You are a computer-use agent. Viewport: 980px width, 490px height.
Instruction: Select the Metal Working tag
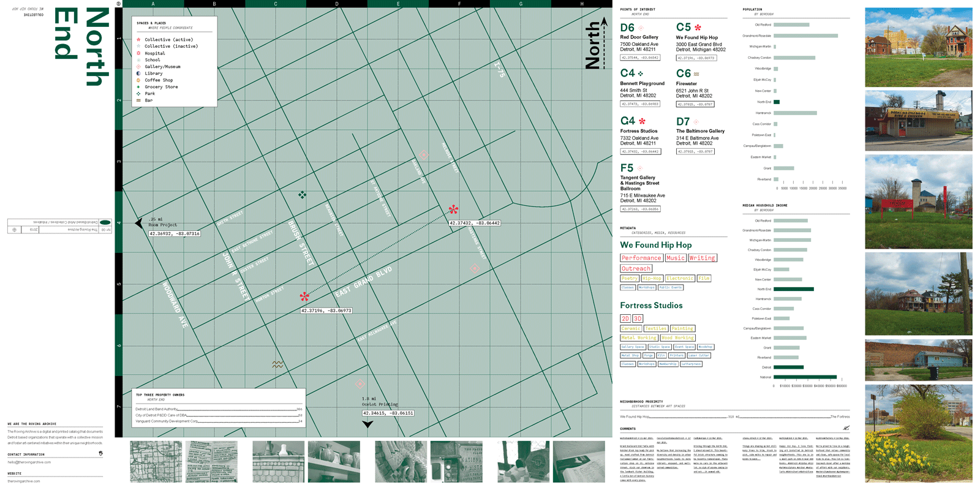point(639,337)
